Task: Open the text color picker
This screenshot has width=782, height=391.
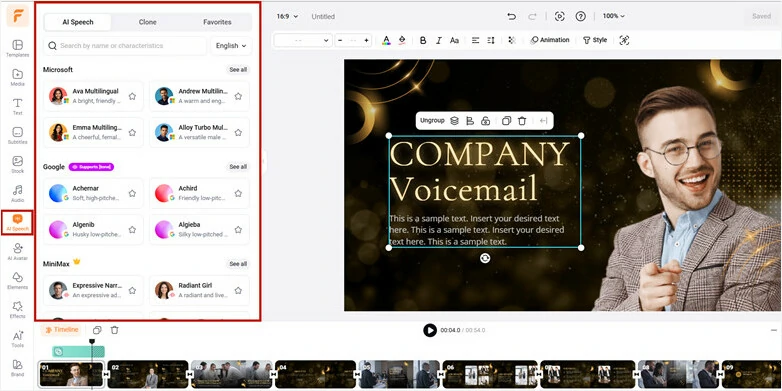Action: click(387, 40)
